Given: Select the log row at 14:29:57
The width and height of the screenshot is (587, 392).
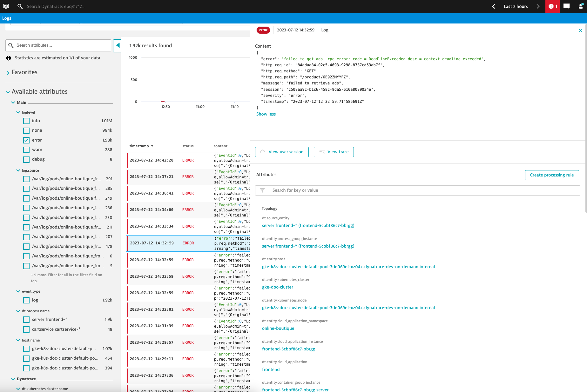Looking at the screenshot, I should [188, 343].
